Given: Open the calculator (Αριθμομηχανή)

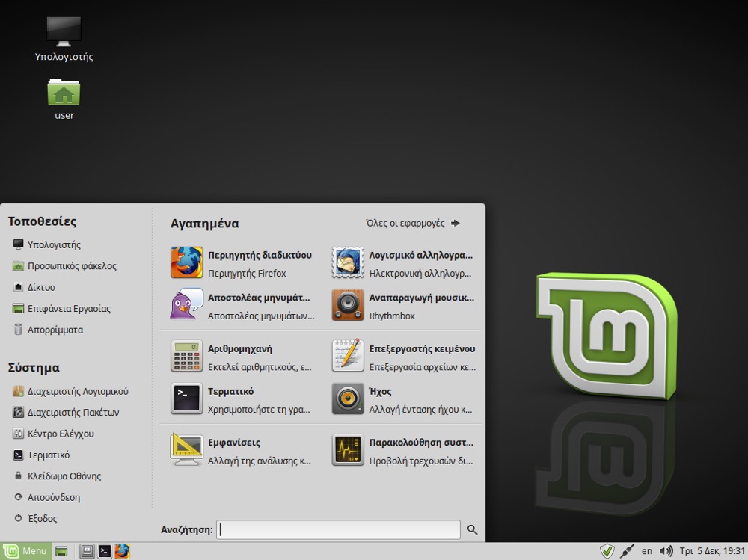Looking at the screenshot, I should click(242, 357).
